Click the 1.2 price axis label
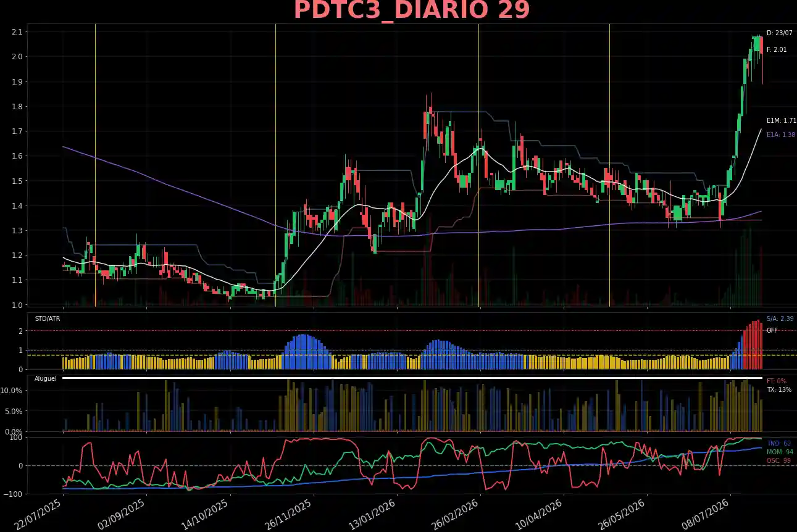 [17, 256]
